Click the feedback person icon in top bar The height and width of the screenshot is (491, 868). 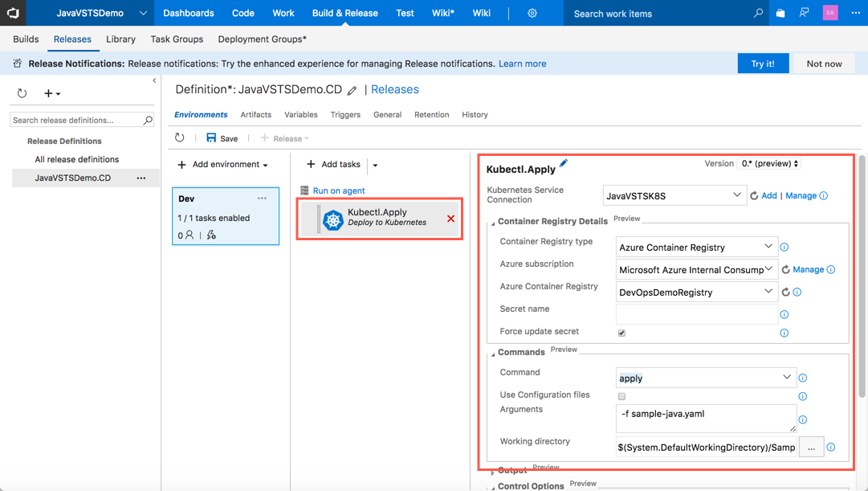804,13
